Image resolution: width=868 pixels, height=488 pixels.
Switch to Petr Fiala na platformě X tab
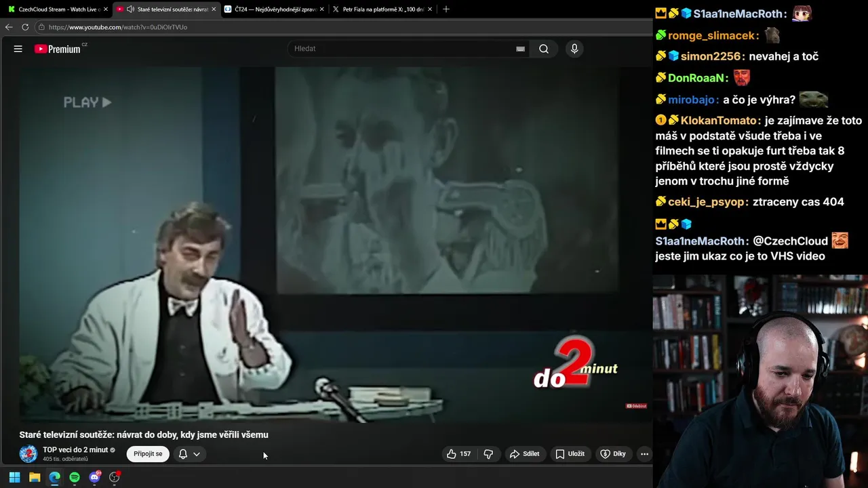click(382, 9)
